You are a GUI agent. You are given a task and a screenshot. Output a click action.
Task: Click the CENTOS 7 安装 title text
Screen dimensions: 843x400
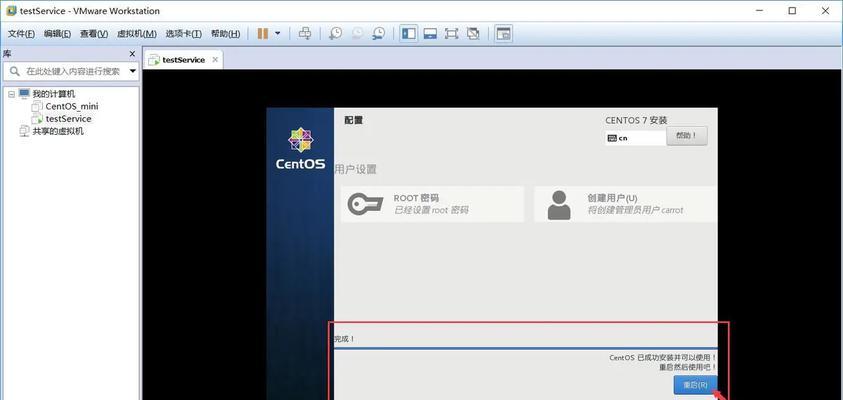click(x=636, y=120)
